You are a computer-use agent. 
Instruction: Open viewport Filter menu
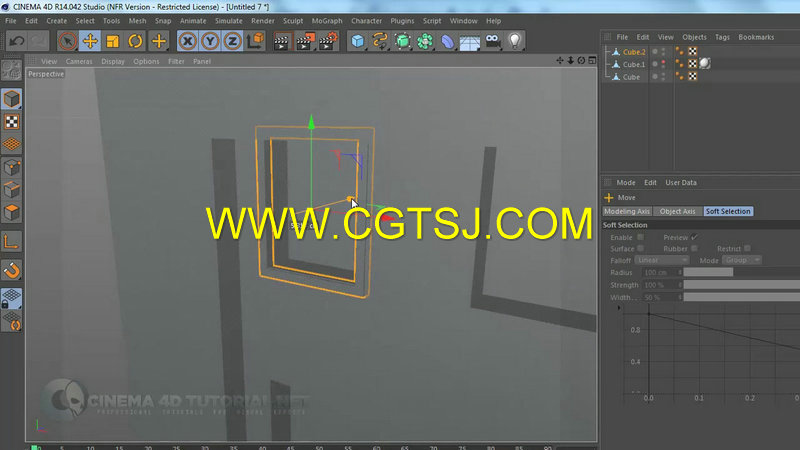click(x=176, y=61)
